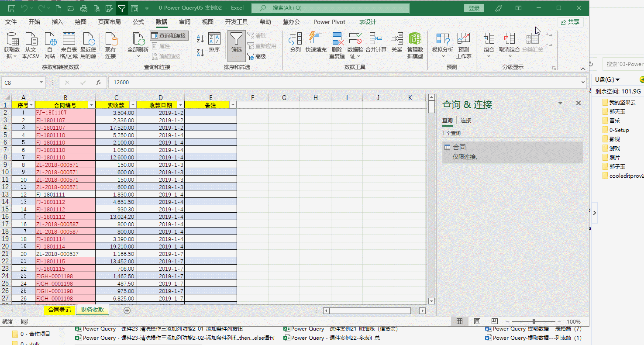Click the Ungroup (取消组合) icon
Viewport: 644px width, 345px height.
(x=510, y=39)
